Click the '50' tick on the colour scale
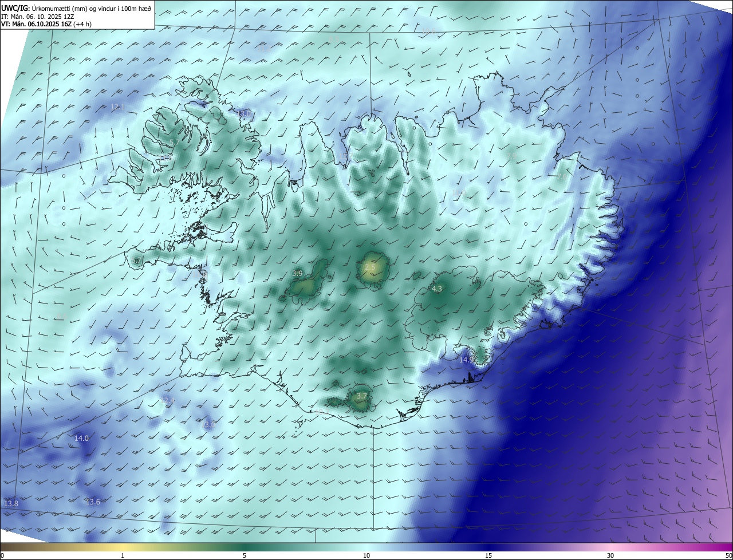The width and height of the screenshot is (733, 560). pyautogui.click(x=728, y=555)
